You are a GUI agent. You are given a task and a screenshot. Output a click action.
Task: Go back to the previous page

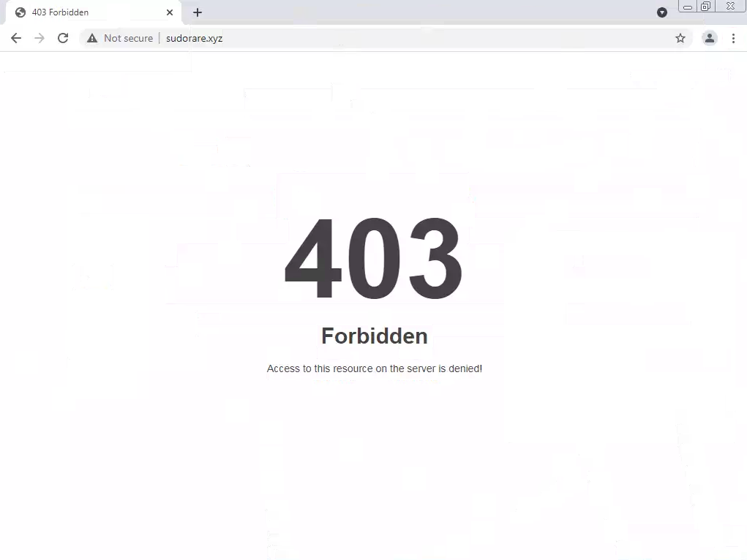15,38
